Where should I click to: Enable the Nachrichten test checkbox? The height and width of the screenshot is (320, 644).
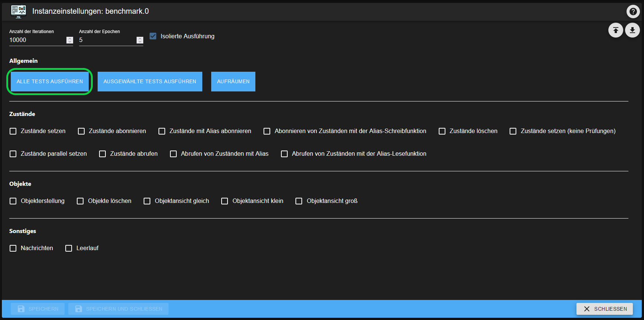13,248
